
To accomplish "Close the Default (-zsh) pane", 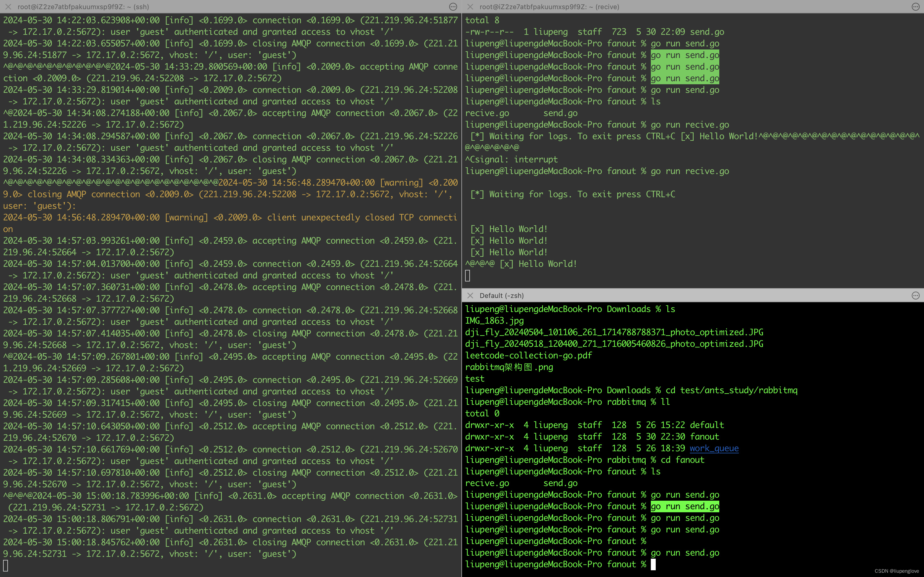I will 470,296.
